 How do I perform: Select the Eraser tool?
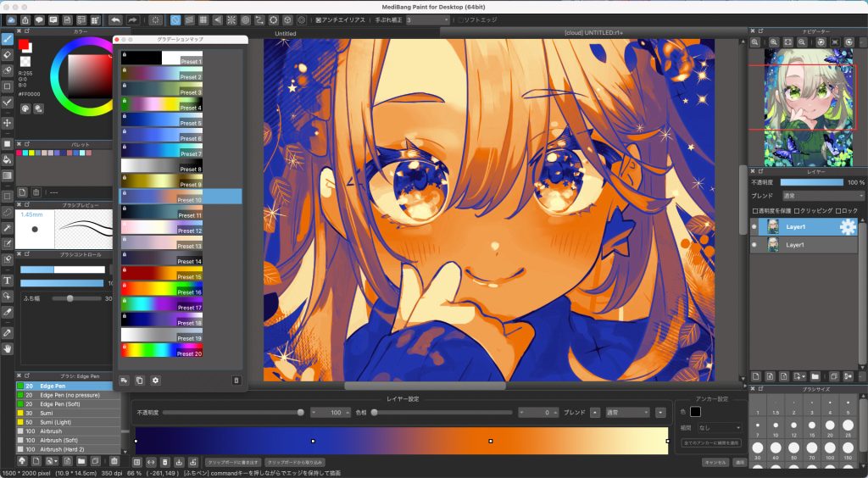click(x=7, y=55)
